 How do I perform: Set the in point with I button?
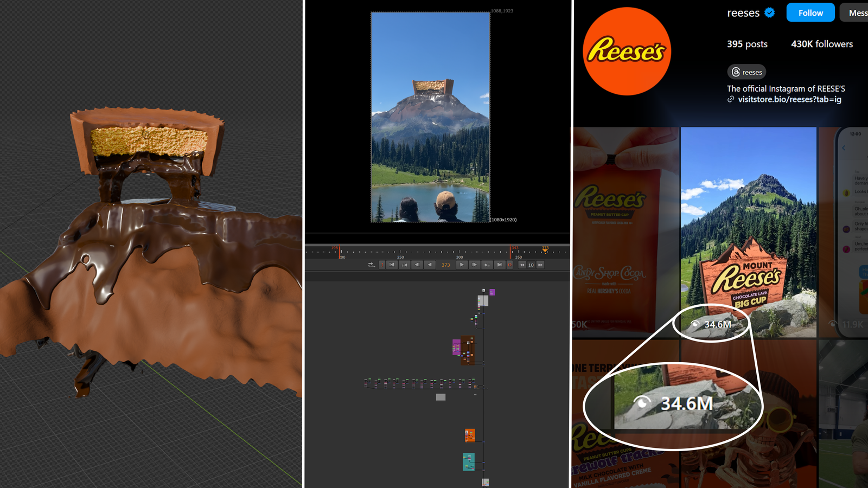pos(382,265)
